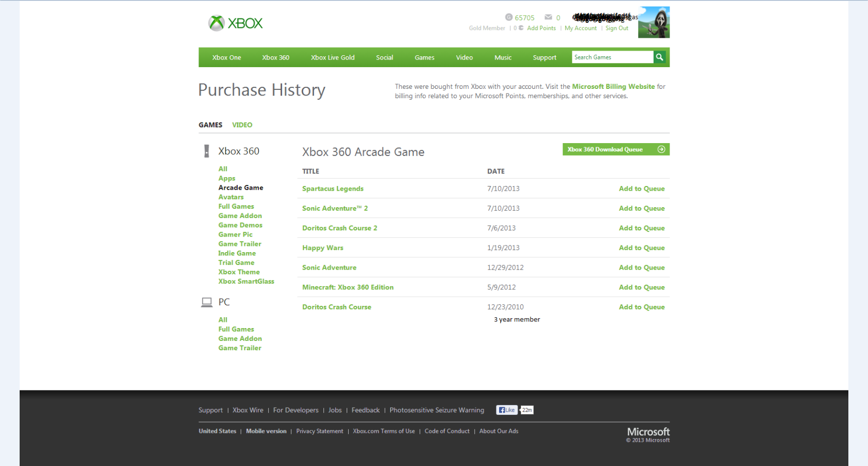Click the Xbox 360 console icon in sidebar

point(207,151)
